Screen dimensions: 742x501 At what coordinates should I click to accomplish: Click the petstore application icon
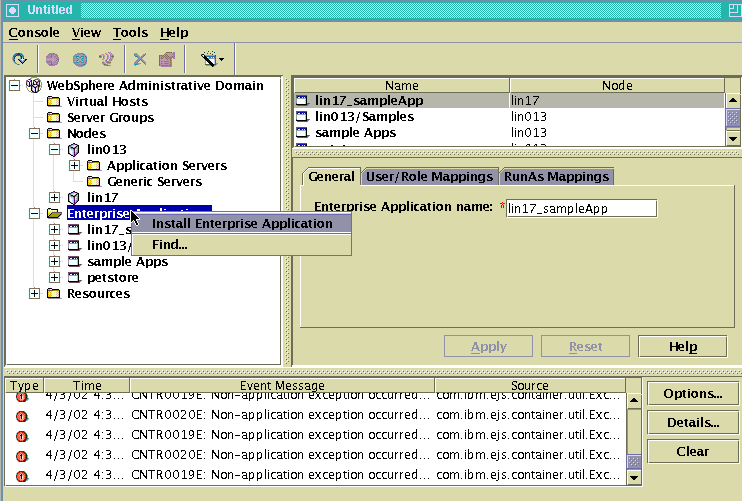(x=74, y=277)
